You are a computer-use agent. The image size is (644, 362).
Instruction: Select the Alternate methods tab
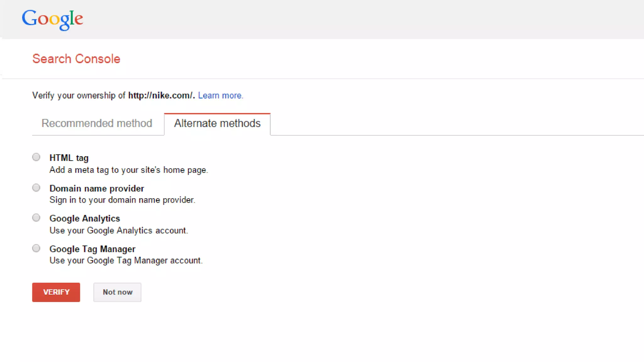pos(217,123)
